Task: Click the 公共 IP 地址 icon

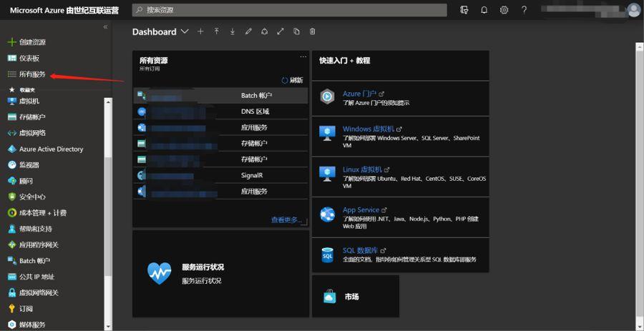Action: (x=12, y=277)
